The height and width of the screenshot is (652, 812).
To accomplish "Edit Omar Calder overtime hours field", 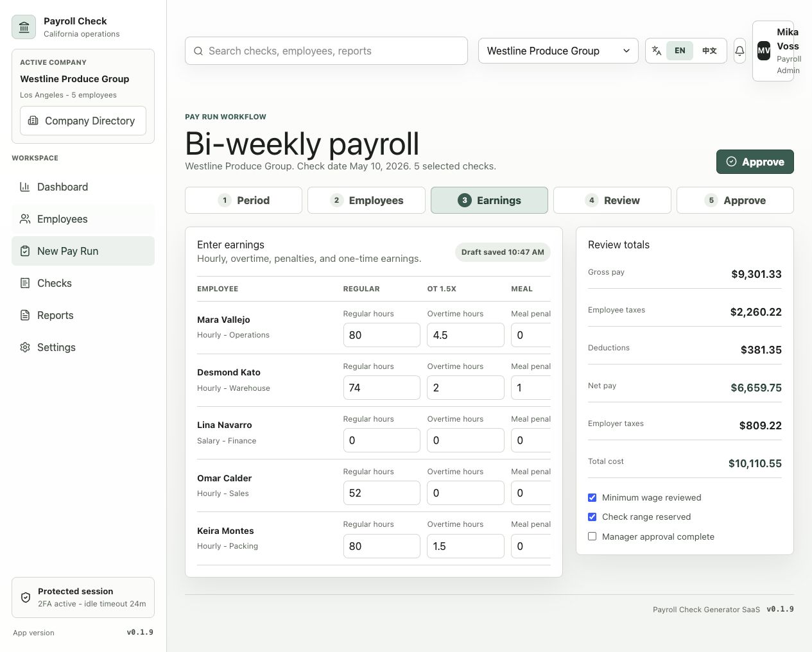I will (x=465, y=493).
